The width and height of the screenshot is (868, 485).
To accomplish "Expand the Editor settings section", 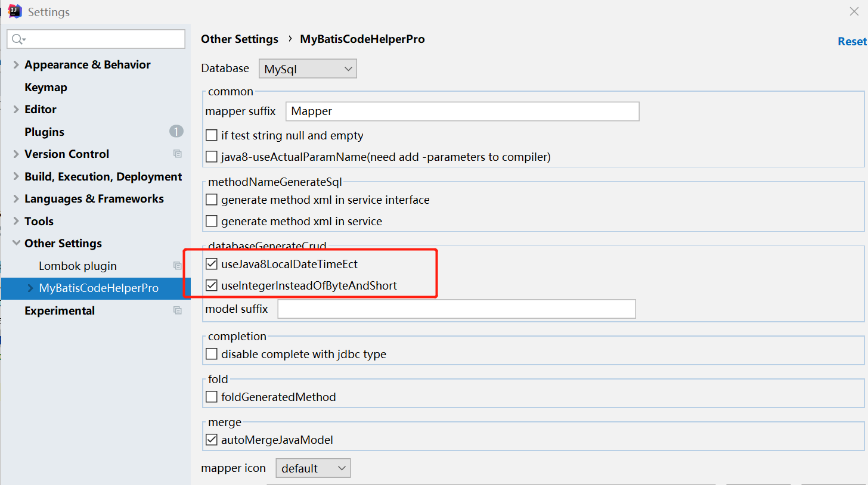I will 15,109.
